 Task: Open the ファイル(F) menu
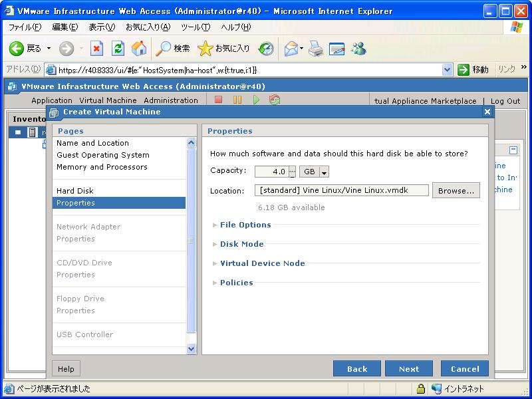click(x=25, y=27)
